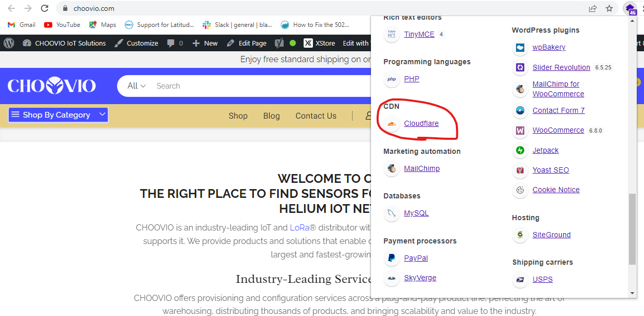Click the PHP logo icon
This screenshot has width=644, height=316.
(x=392, y=79)
